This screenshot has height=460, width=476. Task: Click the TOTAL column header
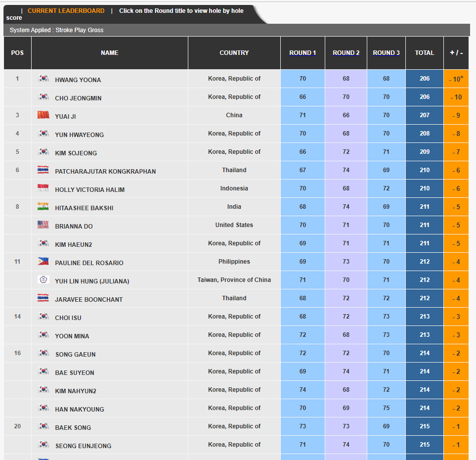[425, 53]
